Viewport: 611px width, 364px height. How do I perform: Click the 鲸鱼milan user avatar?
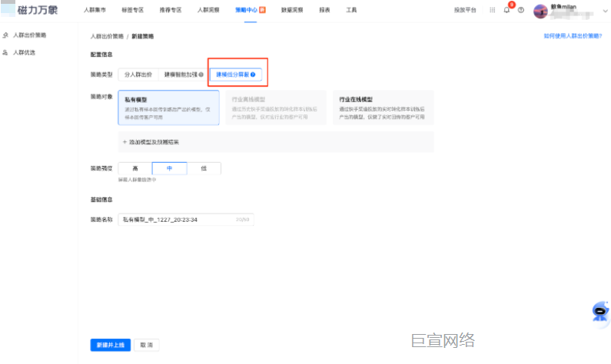point(540,12)
